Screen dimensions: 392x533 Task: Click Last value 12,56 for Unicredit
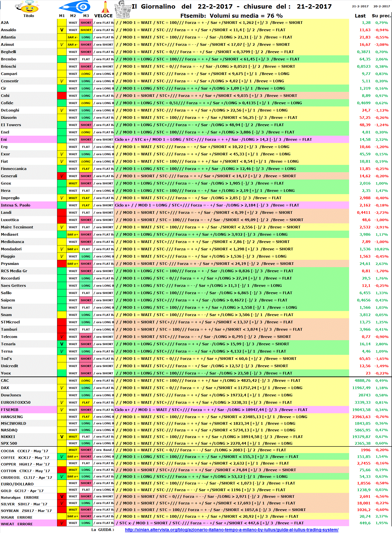tap(365, 366)
